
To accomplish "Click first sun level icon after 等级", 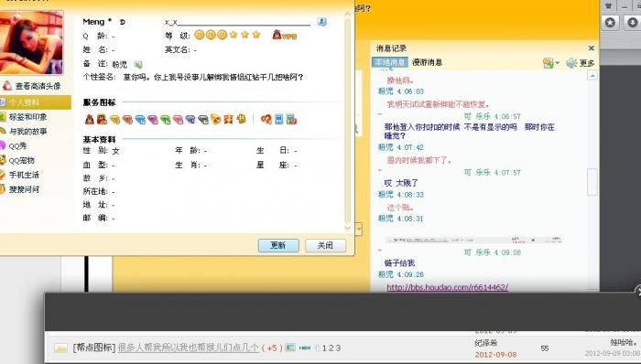I will coord(199,35).
